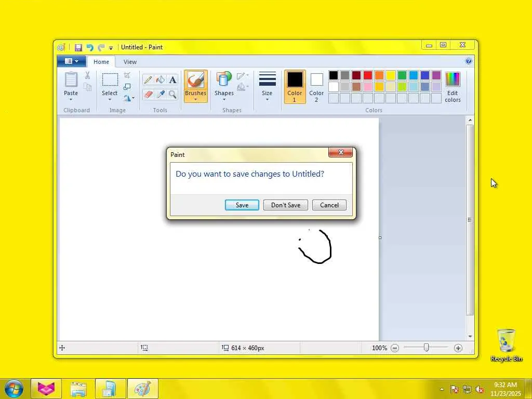Open the Rotate or flip dropdown
This screenshot has width=532, height=399.
point(129,98)
